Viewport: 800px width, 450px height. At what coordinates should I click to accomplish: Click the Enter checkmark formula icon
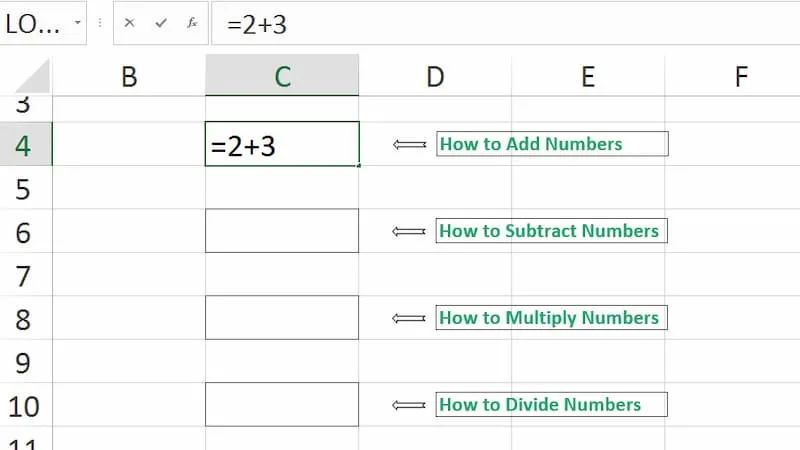point(160,23)
